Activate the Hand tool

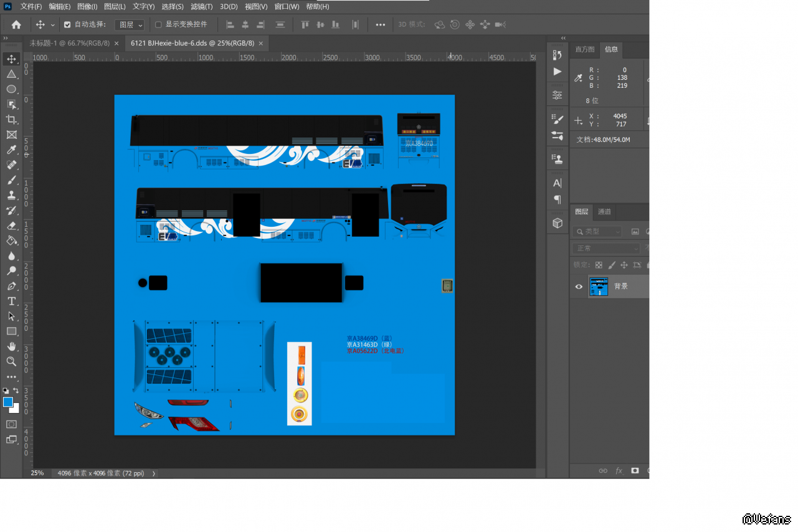tap(11, 346)
